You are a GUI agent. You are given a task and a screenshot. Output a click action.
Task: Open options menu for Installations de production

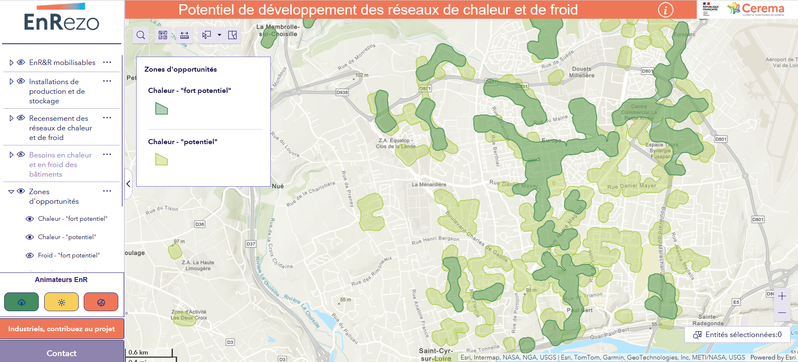pyautogui.click(x=107, y=81)
